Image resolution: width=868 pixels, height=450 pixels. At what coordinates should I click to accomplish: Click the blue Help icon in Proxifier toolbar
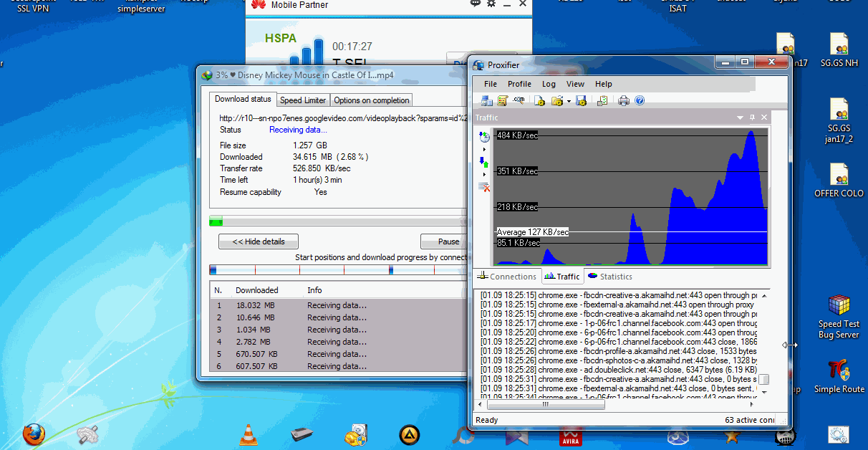[640, 101]
